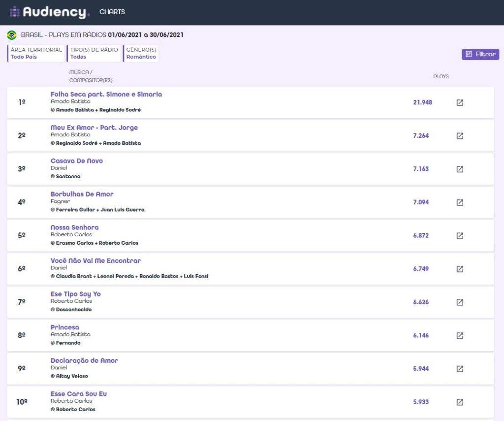Click composer credit Fernando
The width and height of the screenshot is (504, 421).
click(65, 343)
